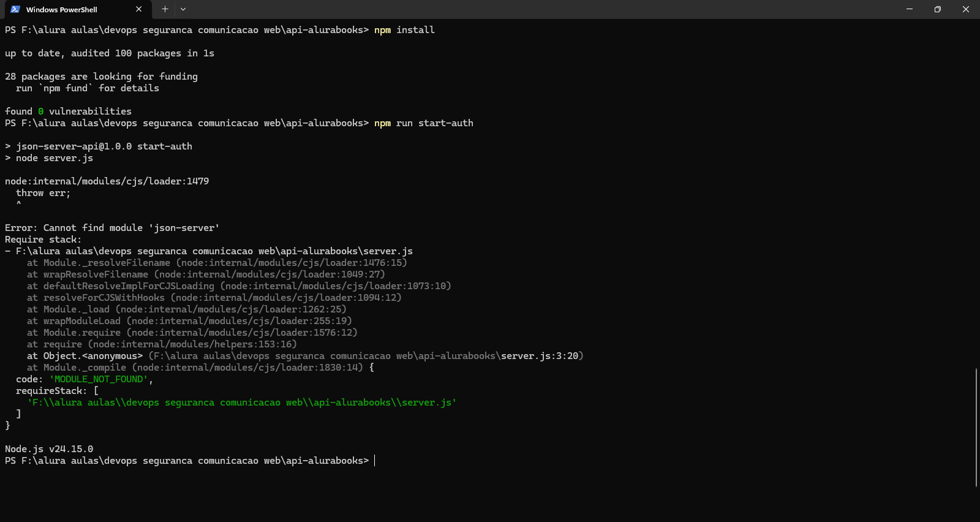Click 'found 0 vulnerabilities' line
This screenshot has width=980, height=522.
[68, 112]
